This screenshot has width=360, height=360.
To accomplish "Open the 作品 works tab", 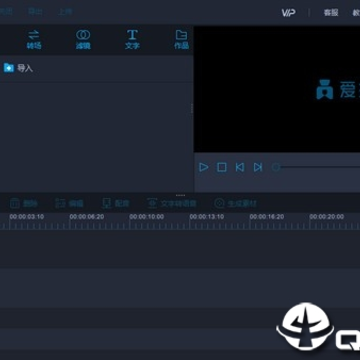I will (x=181, y=39).
